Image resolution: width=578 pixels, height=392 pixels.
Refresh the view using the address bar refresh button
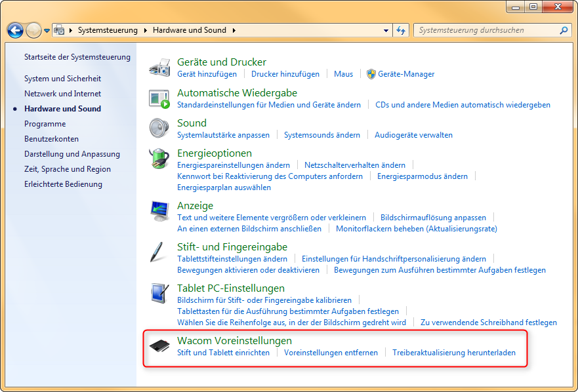point(402,30)
